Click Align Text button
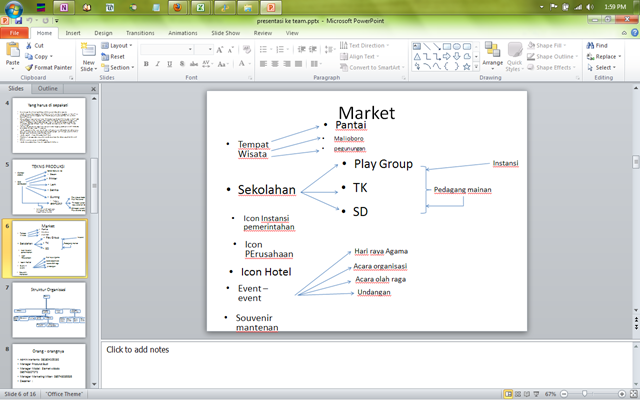640x400 pixels. (360, 56)
